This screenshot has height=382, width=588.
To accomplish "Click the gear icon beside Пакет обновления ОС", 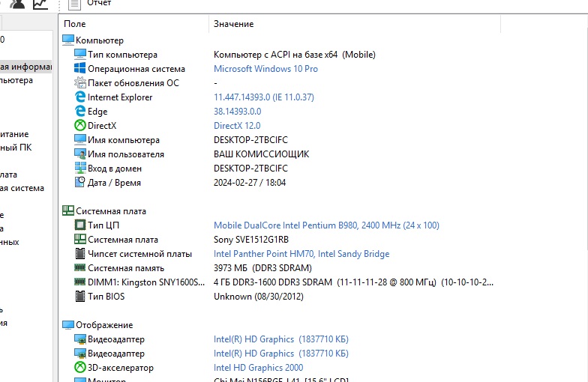I will pos(79,82).
